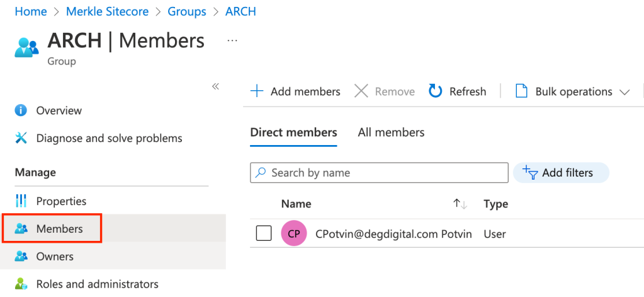
Task: Select the CPotvin@degdigital.com row checkbox
Action: pos(264,234)
